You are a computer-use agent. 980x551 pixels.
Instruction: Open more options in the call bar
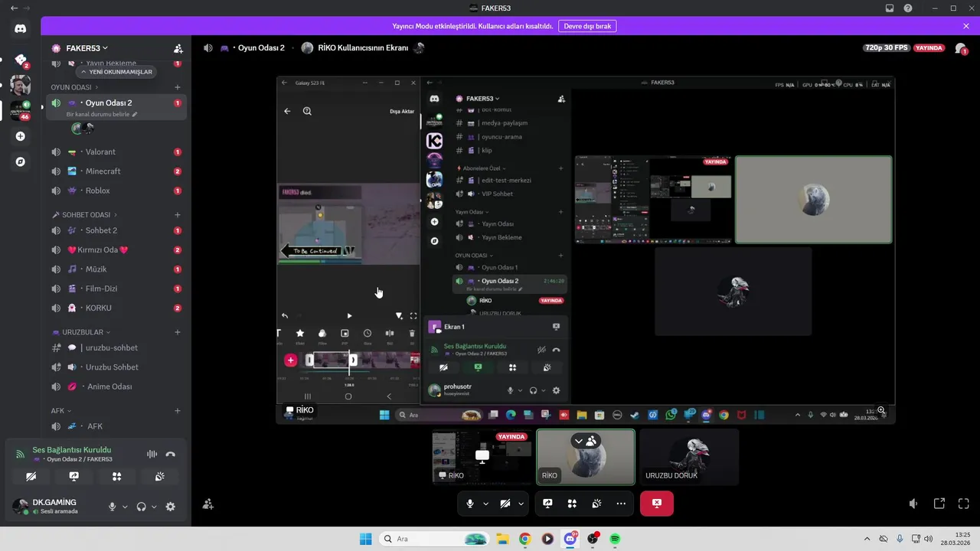621,504
